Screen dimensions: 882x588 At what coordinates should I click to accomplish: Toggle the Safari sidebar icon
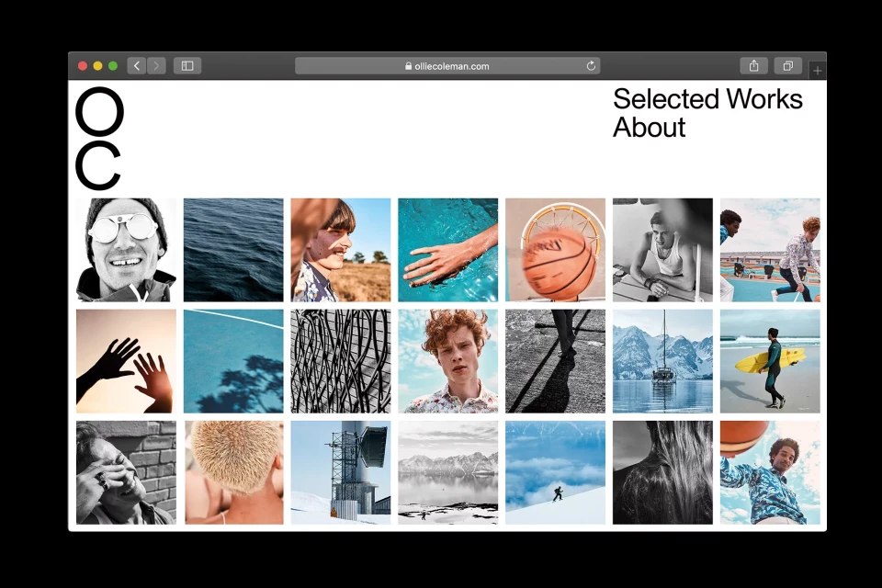[187, 66]
